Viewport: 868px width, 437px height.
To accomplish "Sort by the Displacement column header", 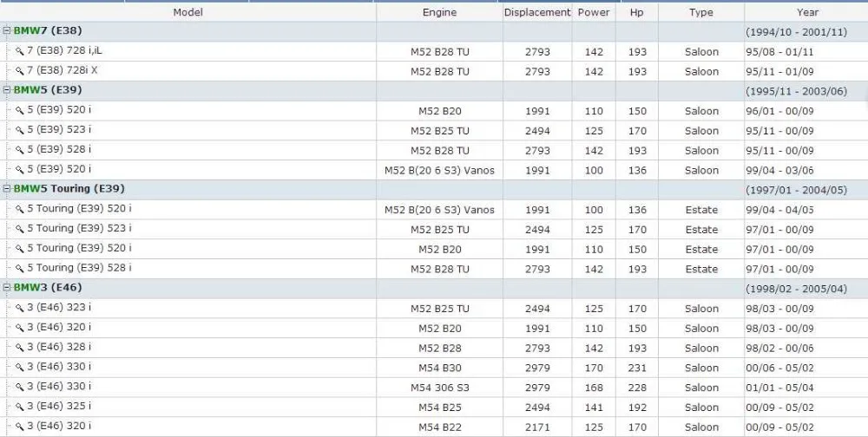I will click(x=537, y=12).
